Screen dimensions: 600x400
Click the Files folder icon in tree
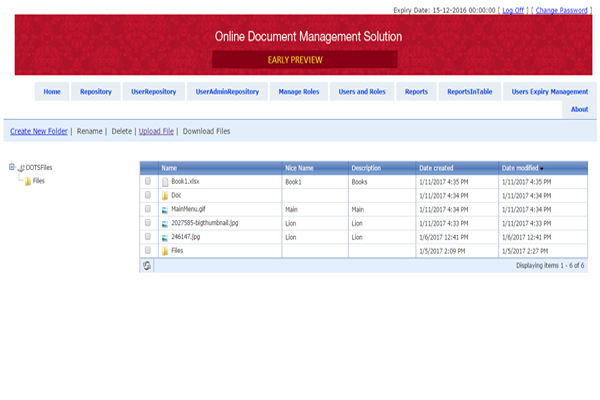pyautogui.click(x=27, y=181)
